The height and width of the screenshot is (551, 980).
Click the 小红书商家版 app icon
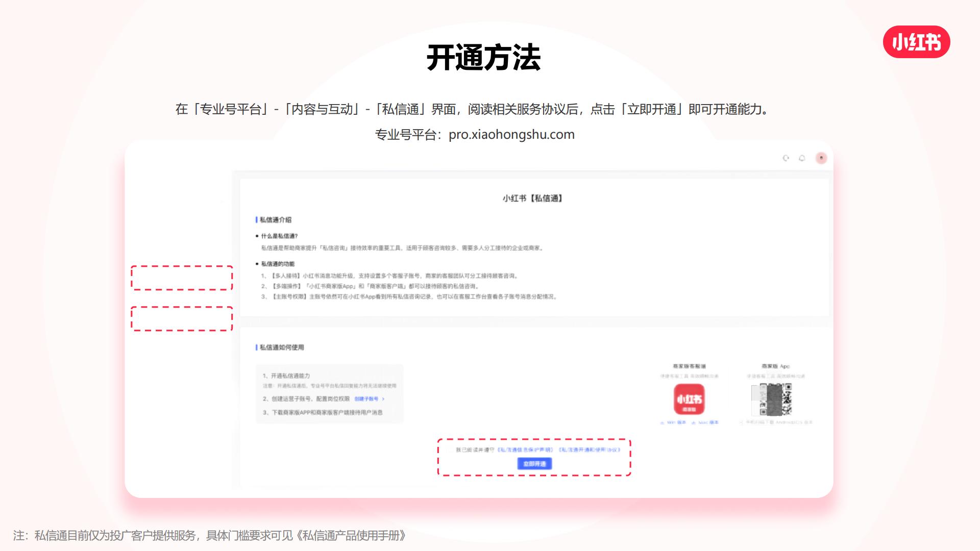coord(689,399)
